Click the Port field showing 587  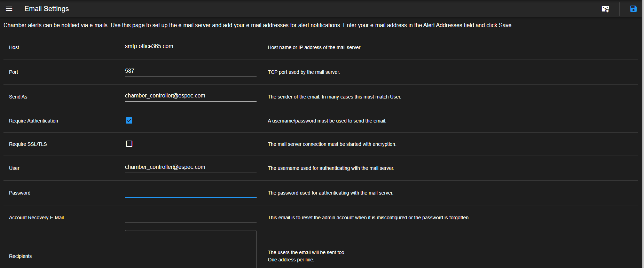coord(191,71)
